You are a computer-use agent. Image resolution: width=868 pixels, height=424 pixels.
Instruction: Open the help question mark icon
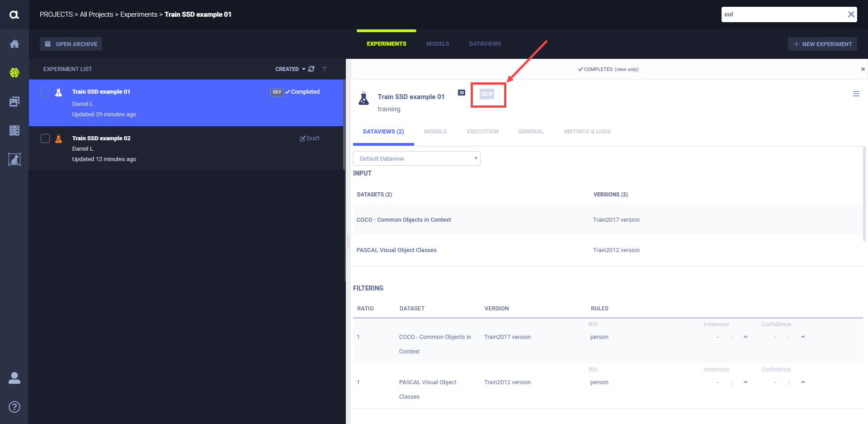tap(14, 407)
